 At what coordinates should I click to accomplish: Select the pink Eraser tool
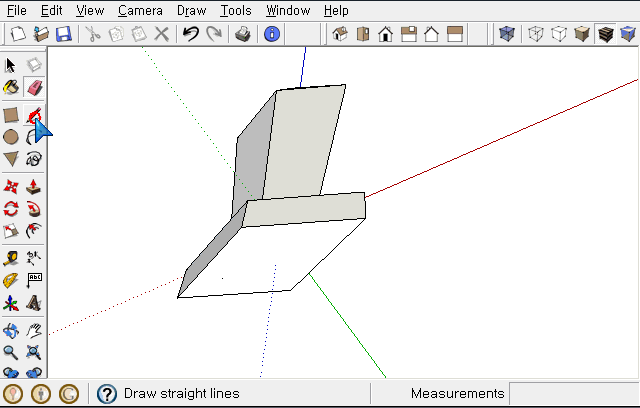pos(34,87)
